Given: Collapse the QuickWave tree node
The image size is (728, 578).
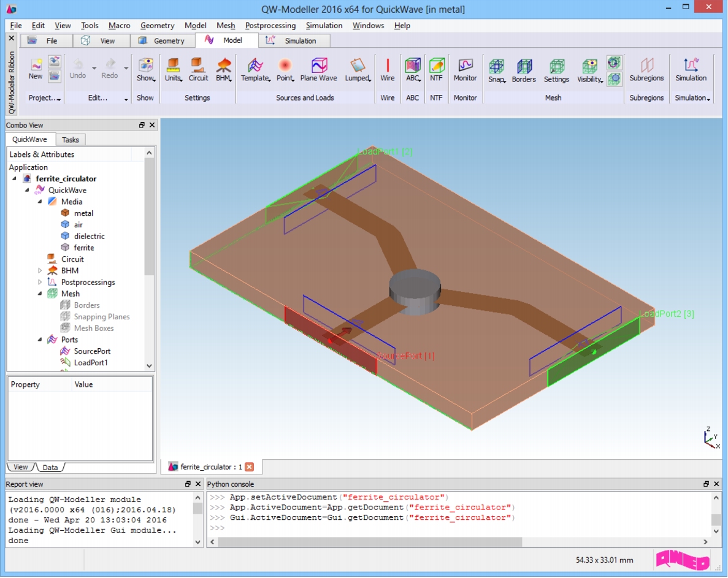Looking at the screenshot, I should click(27, 190).
